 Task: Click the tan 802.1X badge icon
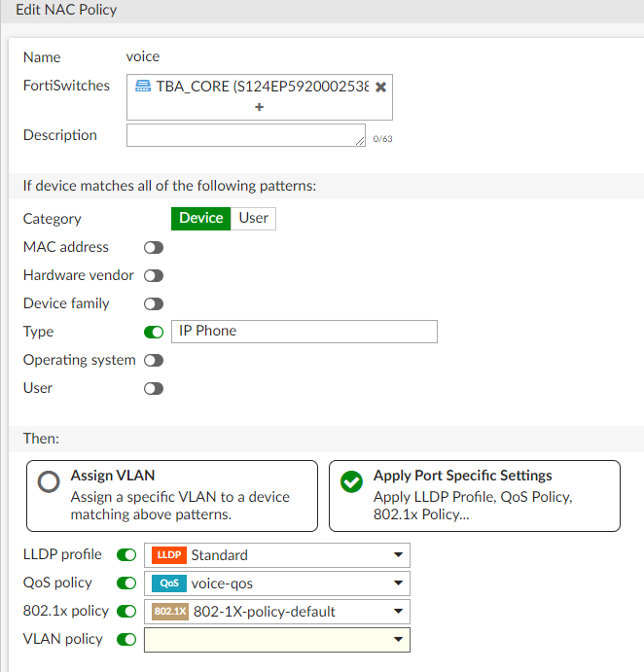169,612
